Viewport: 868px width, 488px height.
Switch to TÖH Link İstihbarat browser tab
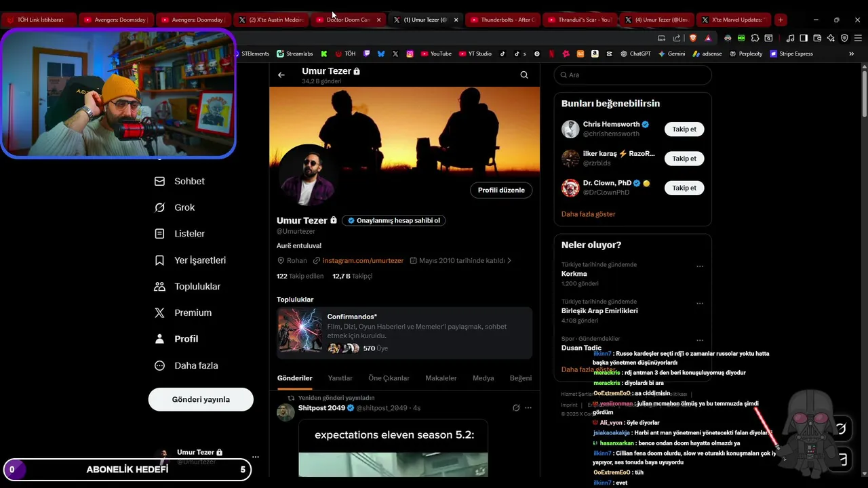(39, 20)
